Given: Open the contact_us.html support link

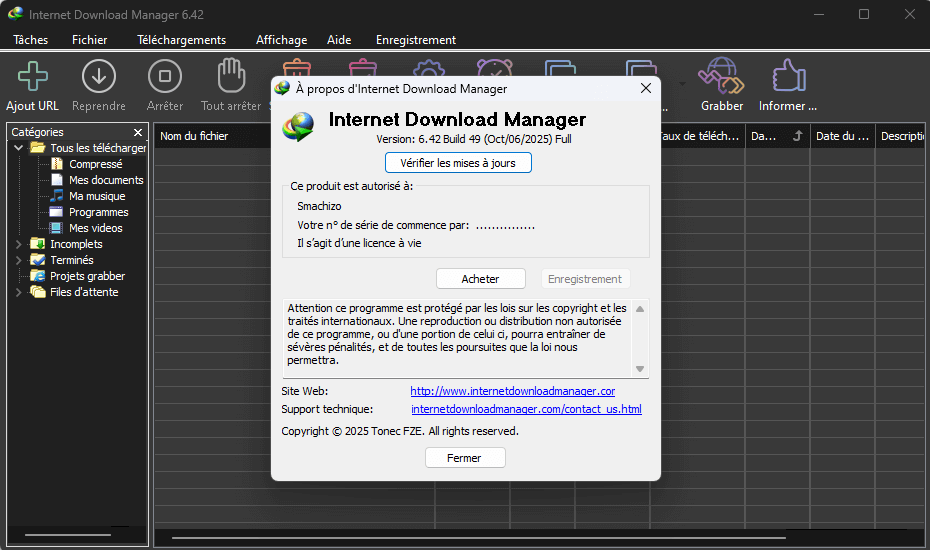Looking at the screenshot, I should (x=526, y=409).
